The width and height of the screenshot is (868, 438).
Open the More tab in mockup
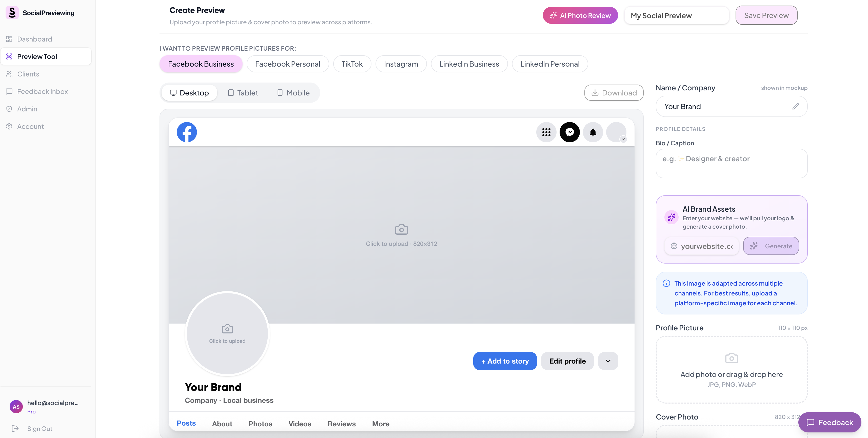point(380,424)
